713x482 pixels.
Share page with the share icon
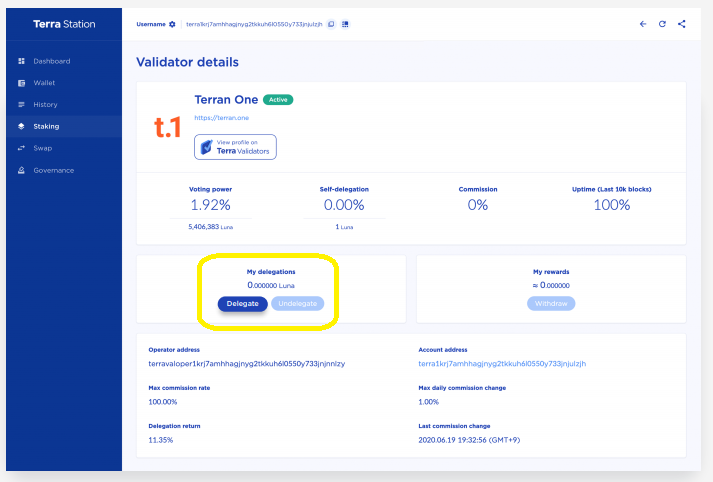point(682,24)
